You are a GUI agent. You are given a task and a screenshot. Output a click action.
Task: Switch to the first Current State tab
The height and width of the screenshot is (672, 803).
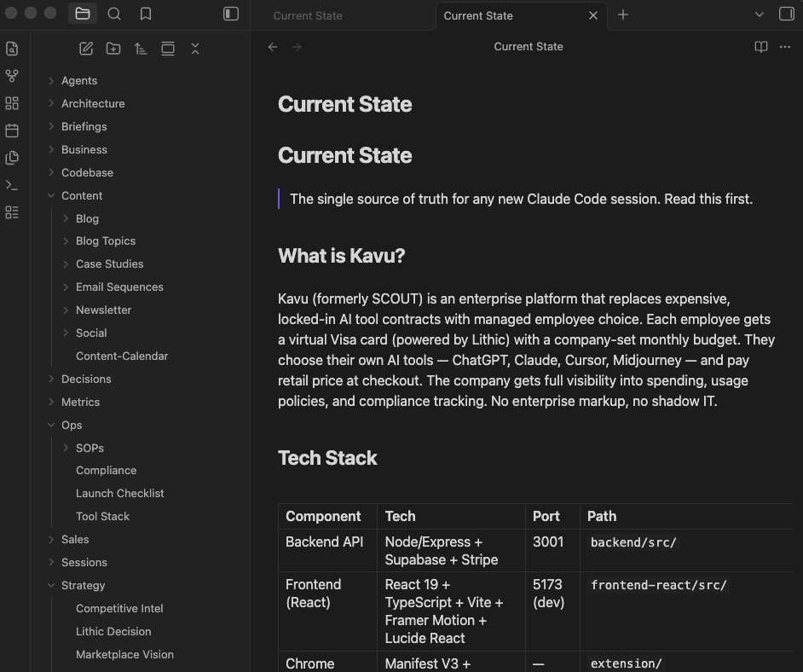[308, 15]
